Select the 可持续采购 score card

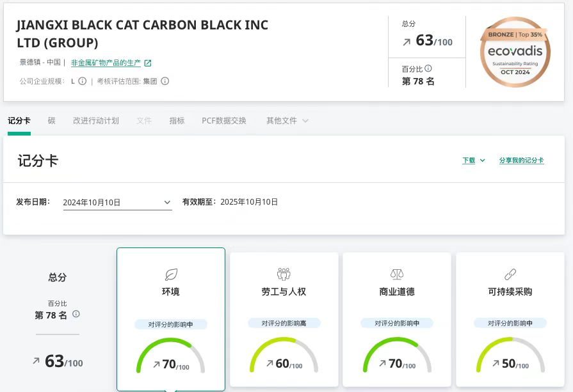(510, 318)
